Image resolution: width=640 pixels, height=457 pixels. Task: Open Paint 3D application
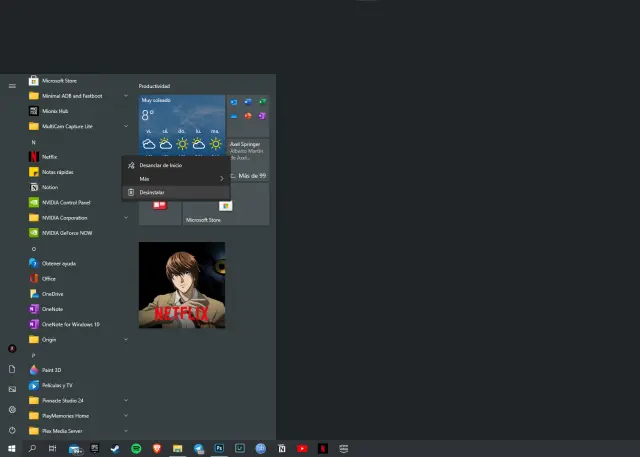[54, 370]
